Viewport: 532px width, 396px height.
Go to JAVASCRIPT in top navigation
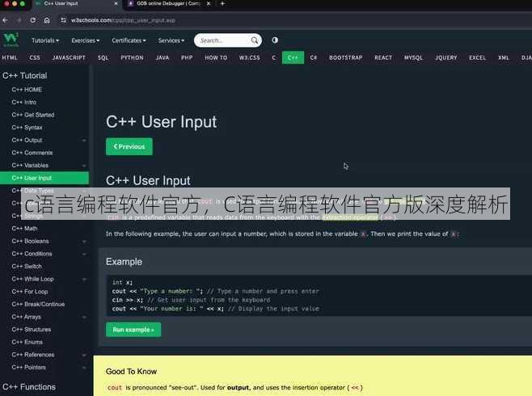click(69, 57)
